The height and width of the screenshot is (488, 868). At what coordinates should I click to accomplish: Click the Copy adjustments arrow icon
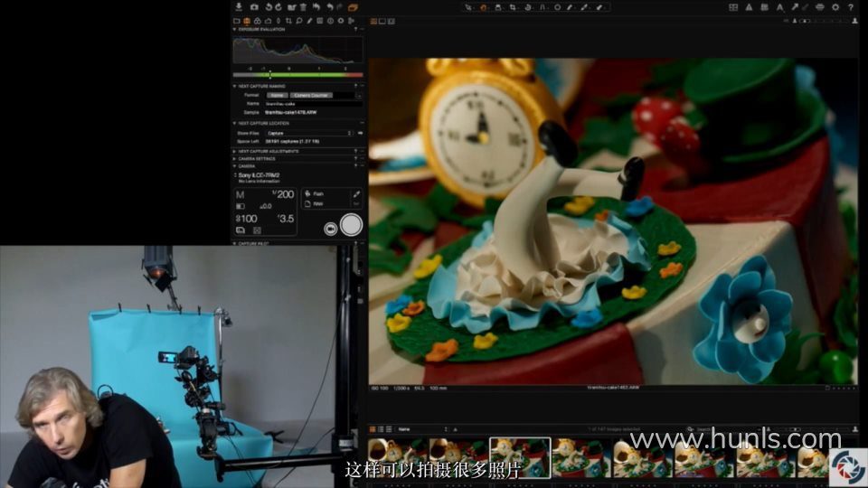[x=795, y=7]
